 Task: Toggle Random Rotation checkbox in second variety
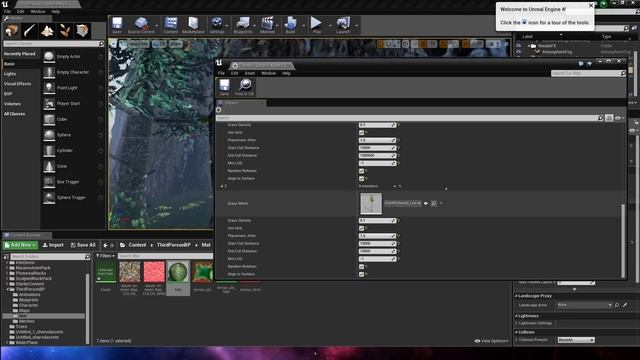[x=361, y=267]
